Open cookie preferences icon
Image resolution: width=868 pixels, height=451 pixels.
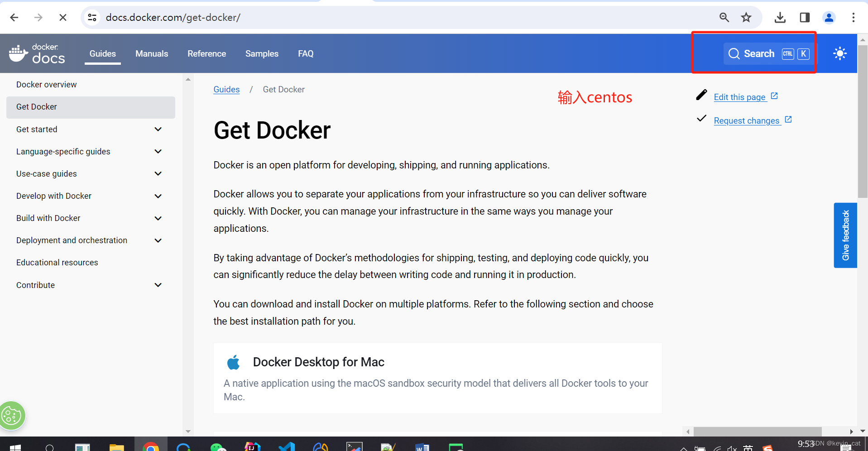pos(12,416)
